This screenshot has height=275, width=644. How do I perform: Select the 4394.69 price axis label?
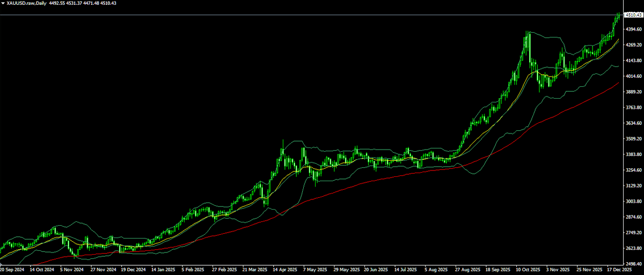click(634, 29)
